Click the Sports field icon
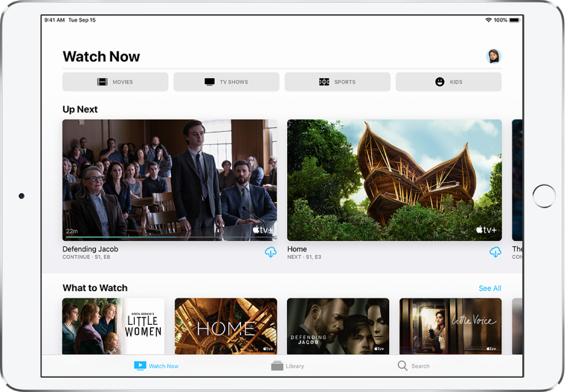Image resolution: width=566 pixels, height=392 pixels. 324,82
